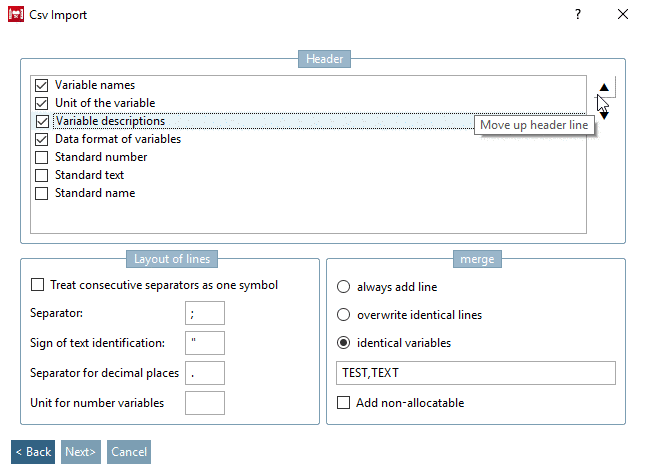Image resolution: width=645 pixels, height=473 pixels.
Task: Uncheck Unit of the variable checkbox
Action: coord(42,103)
